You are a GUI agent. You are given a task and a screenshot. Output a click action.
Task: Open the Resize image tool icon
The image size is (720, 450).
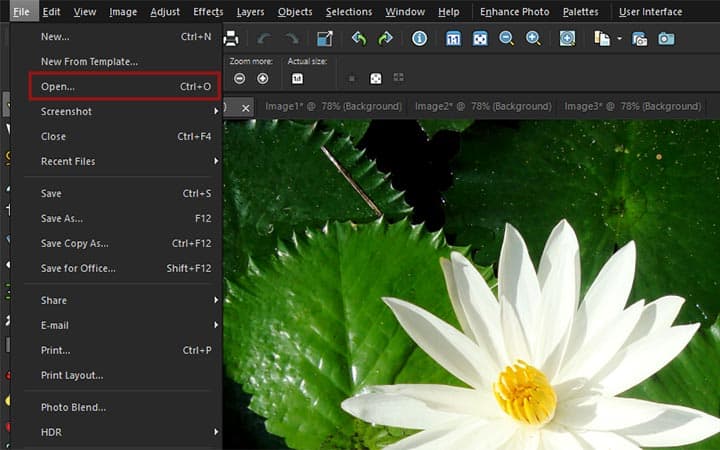325,39
